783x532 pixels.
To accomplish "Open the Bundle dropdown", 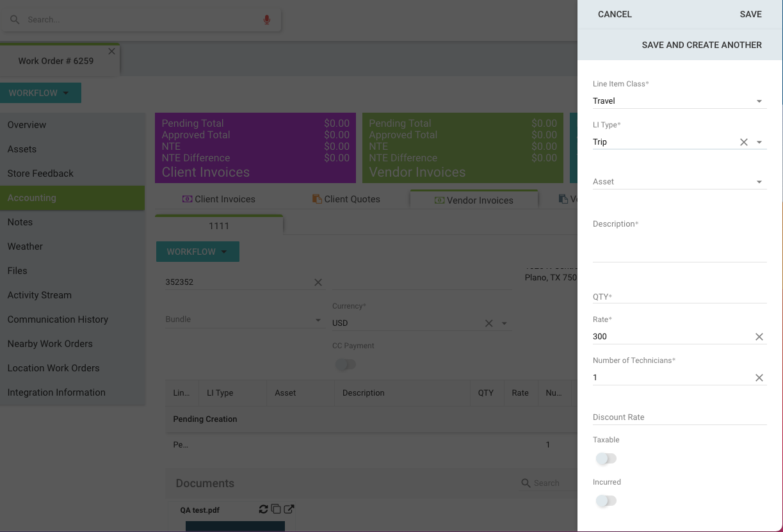I will (x=318, y=319).
